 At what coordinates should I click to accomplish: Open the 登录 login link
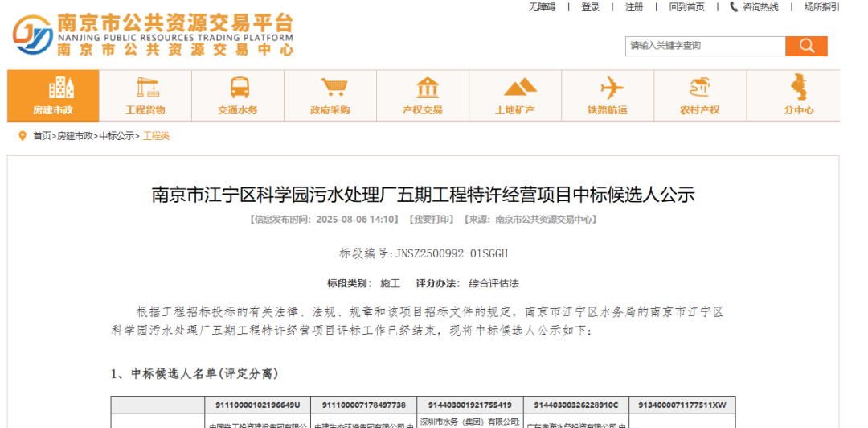click(x=590, y=7)
